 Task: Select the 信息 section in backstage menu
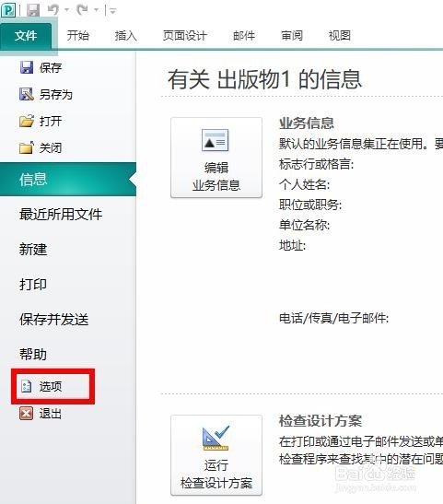[x=68, y=179]
